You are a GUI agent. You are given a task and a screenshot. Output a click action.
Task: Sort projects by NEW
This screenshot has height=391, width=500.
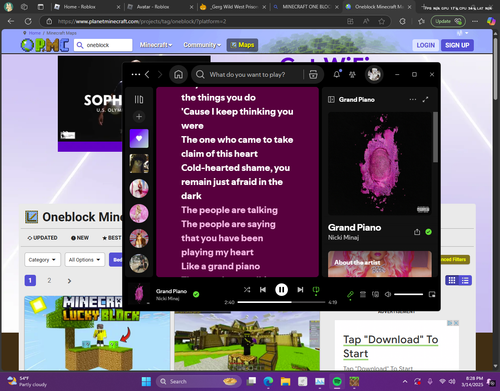(x=80, y=238)
